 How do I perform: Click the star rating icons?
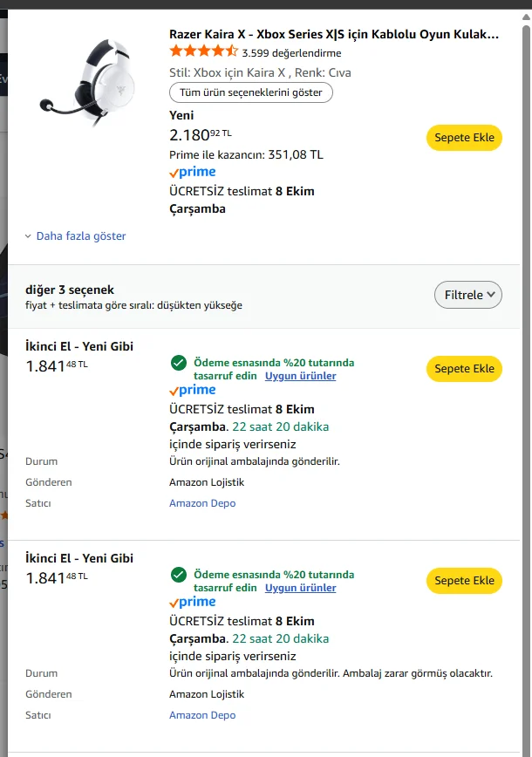[203, 52]
